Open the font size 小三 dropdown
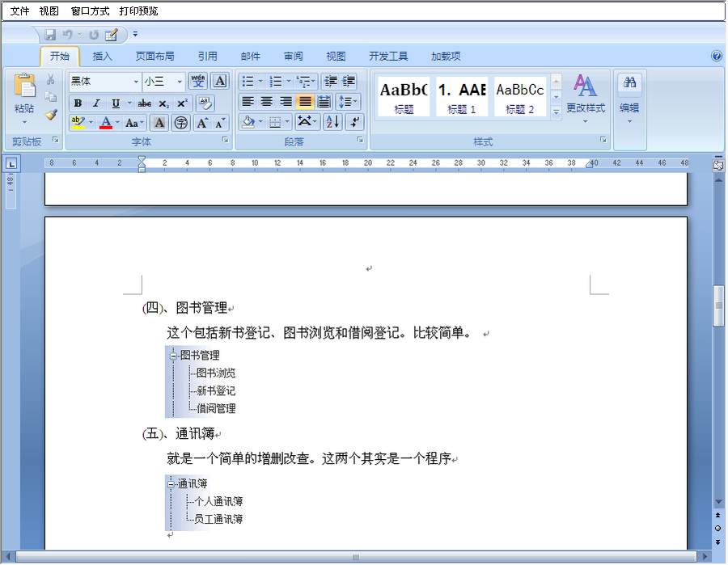This screenshot has width=728, height=565. pos(180,82)
